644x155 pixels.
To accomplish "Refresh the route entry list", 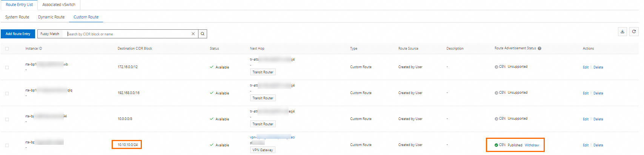I will pyautogui.click(x=634, y=32).
